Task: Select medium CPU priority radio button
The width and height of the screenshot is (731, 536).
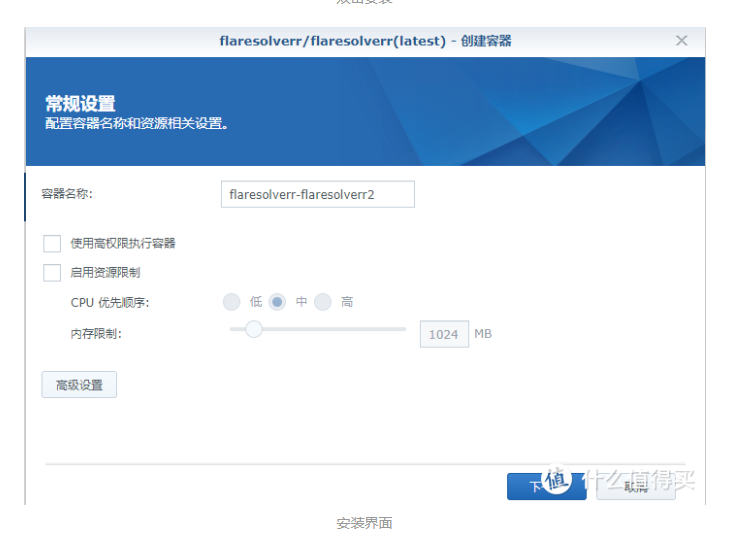Action: 277,302
